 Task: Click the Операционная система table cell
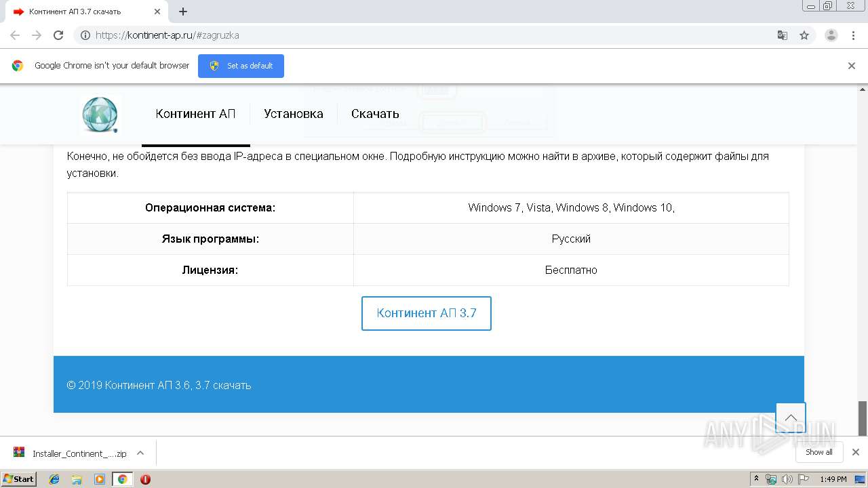pyautogui.click(x=210, y=208)
